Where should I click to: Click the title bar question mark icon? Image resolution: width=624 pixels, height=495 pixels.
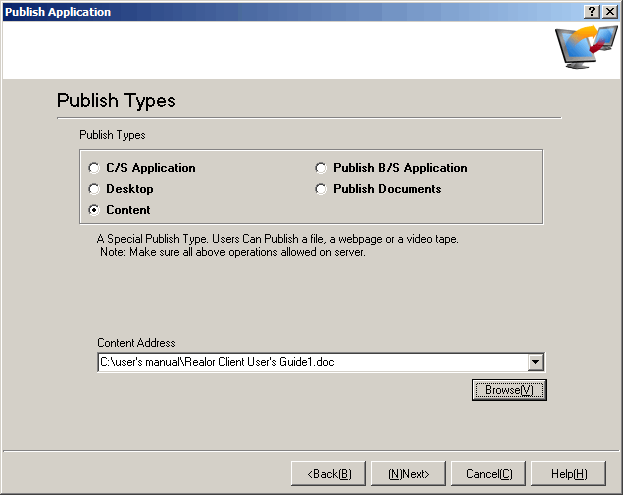(592, 11)
